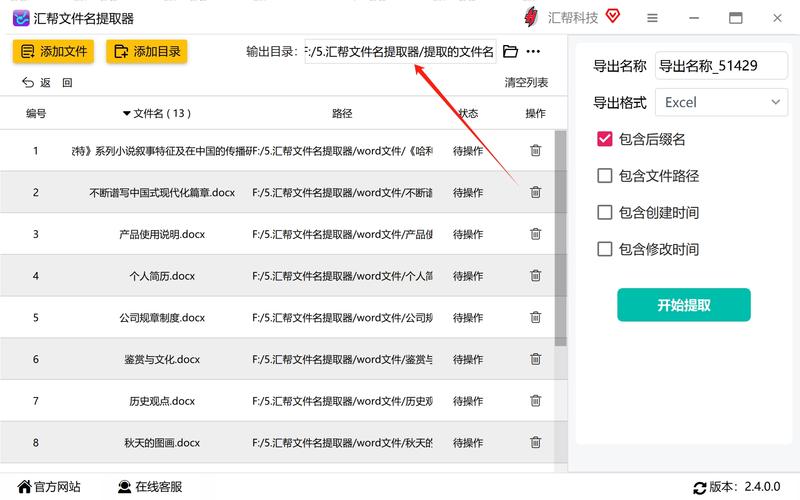800x500 pixels.
Task: Click the small square icon beside 返回
Action: pos(67,83)
